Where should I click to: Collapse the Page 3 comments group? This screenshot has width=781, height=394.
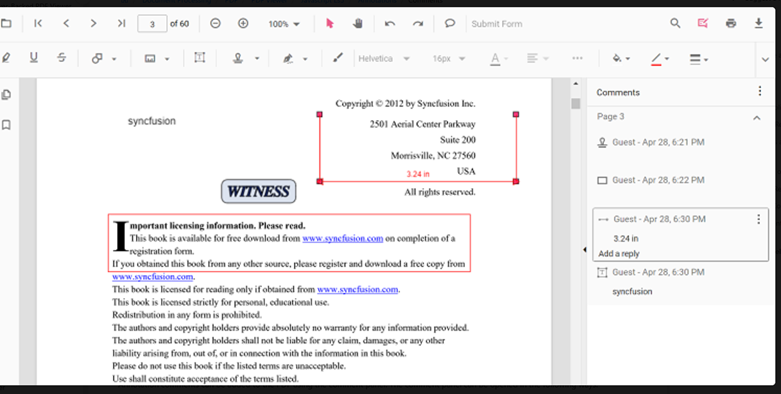point(757,118)
